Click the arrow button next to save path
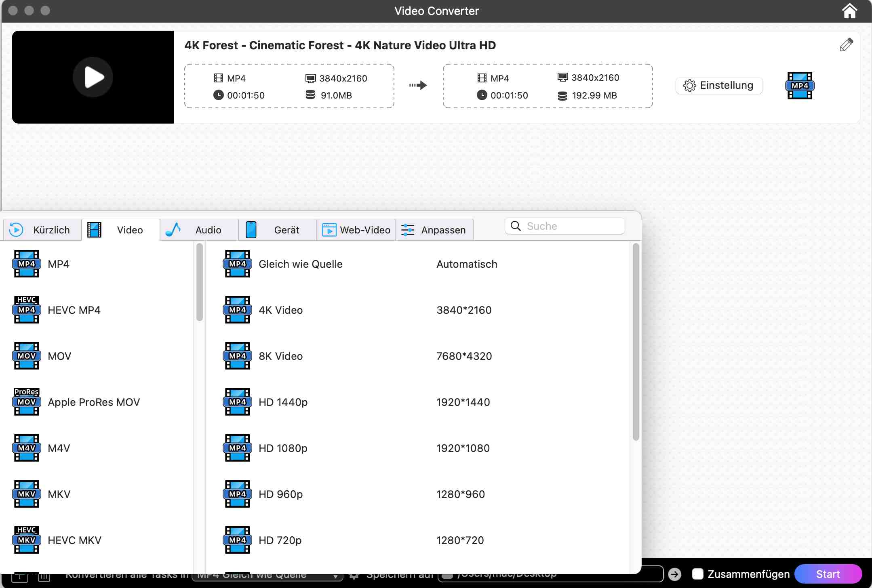872x588 pixels. click(674, 574)
